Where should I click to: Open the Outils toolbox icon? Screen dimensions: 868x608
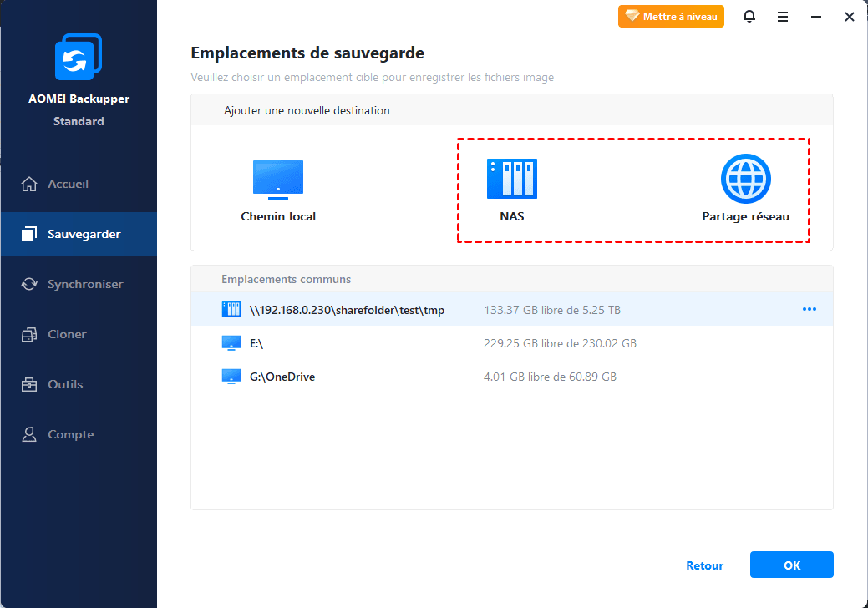coord(28,384)
